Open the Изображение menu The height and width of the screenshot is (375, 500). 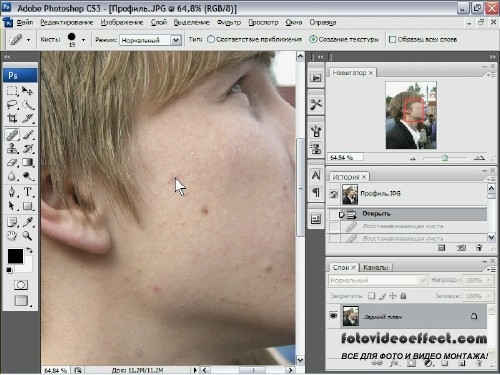coord(122,22)
